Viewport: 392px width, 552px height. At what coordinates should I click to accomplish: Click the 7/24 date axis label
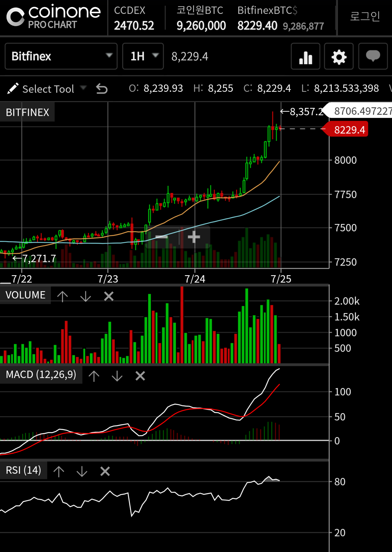pos(195,279)
